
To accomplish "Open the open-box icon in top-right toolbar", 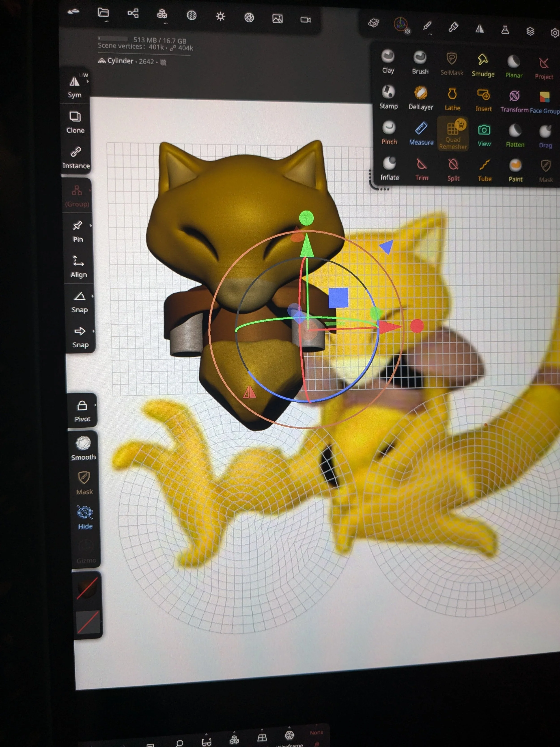I will point(374,23).
